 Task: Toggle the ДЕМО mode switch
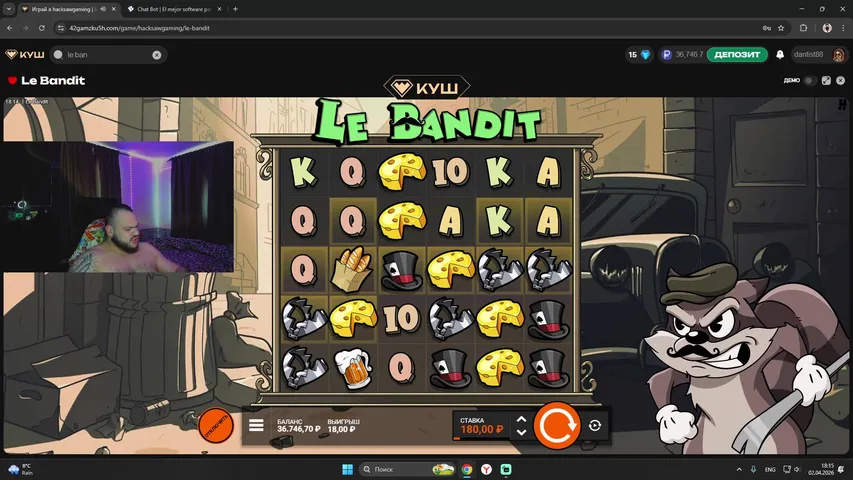coord(810,80)
